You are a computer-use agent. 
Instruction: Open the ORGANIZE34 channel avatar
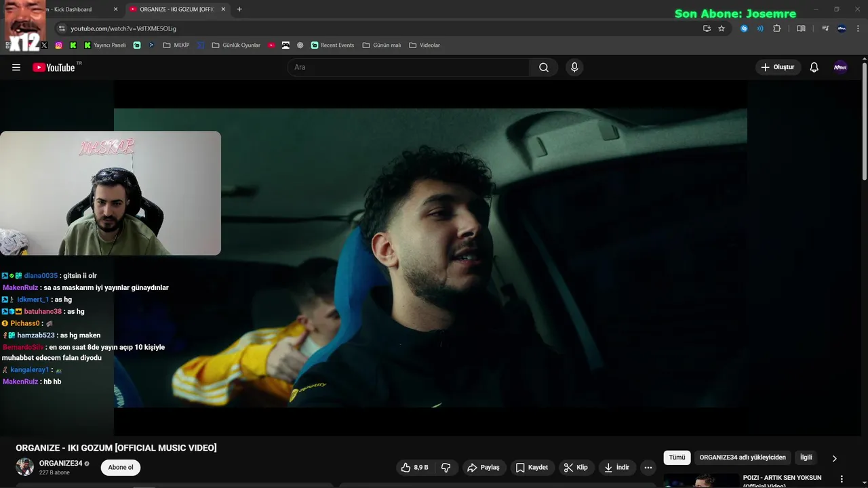(x=25, y=467)
